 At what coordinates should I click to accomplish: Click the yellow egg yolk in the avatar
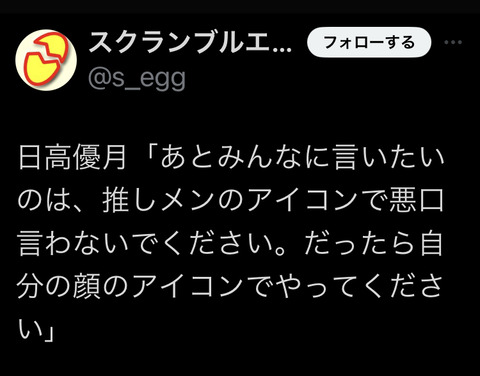point(40,68)
